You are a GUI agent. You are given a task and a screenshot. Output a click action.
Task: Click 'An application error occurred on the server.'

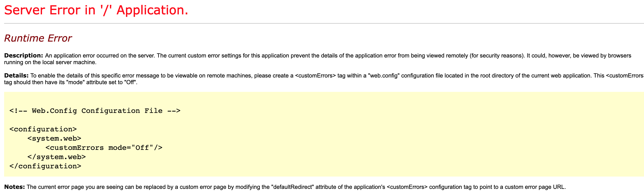(100, 56)
